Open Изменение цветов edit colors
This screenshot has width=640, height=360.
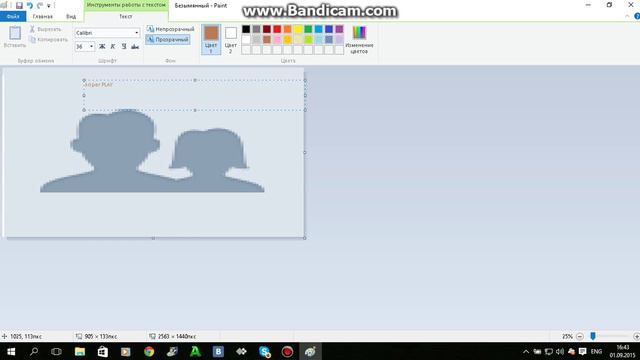coord(359,39)
